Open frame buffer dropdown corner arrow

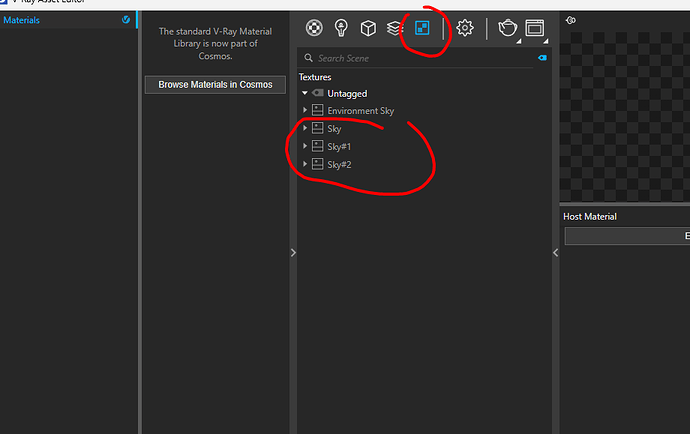tap(546, 41)
